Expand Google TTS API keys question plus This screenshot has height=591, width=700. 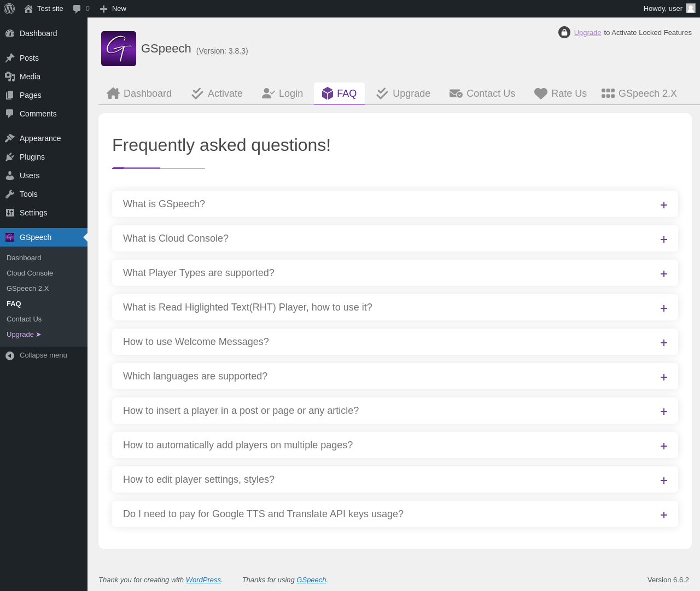(x=664, y=515)
